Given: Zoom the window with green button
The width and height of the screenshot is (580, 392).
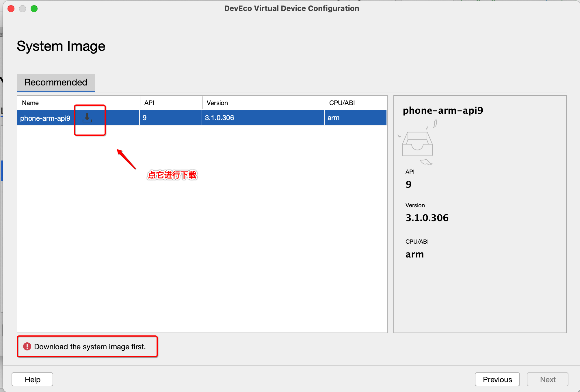Looking at the screenshot, I should pyautogui.click(x=34, y=9).
